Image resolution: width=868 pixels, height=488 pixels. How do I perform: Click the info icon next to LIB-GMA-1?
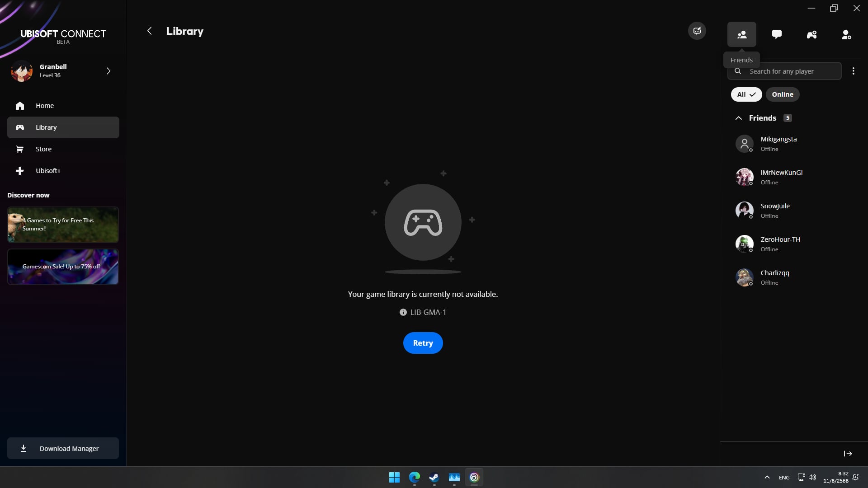(403, 312)
